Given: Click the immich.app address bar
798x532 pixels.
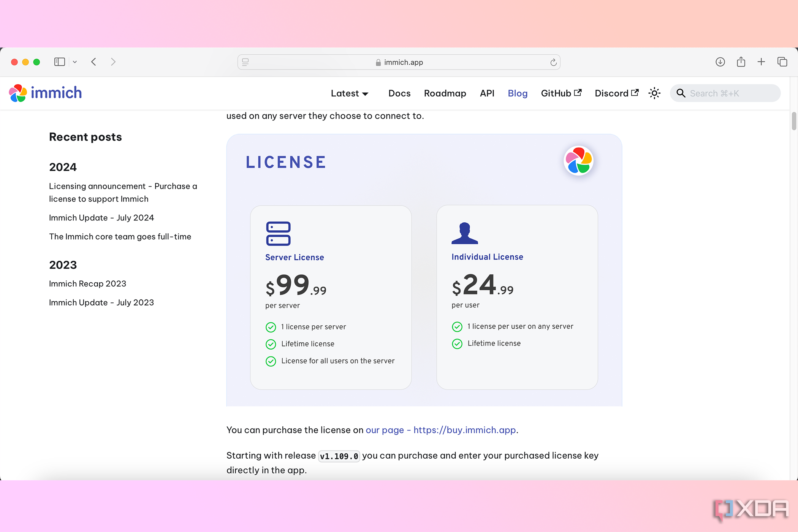Looking at the screenshot, I should coord(399,62).
